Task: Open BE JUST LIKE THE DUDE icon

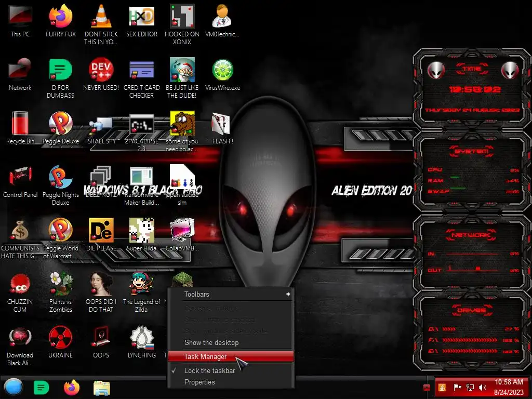Action: (x=182, y=70)
